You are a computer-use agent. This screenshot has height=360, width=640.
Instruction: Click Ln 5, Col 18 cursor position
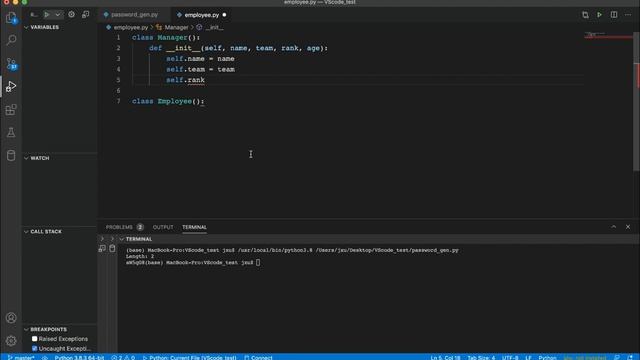click(x=445, y=358)
